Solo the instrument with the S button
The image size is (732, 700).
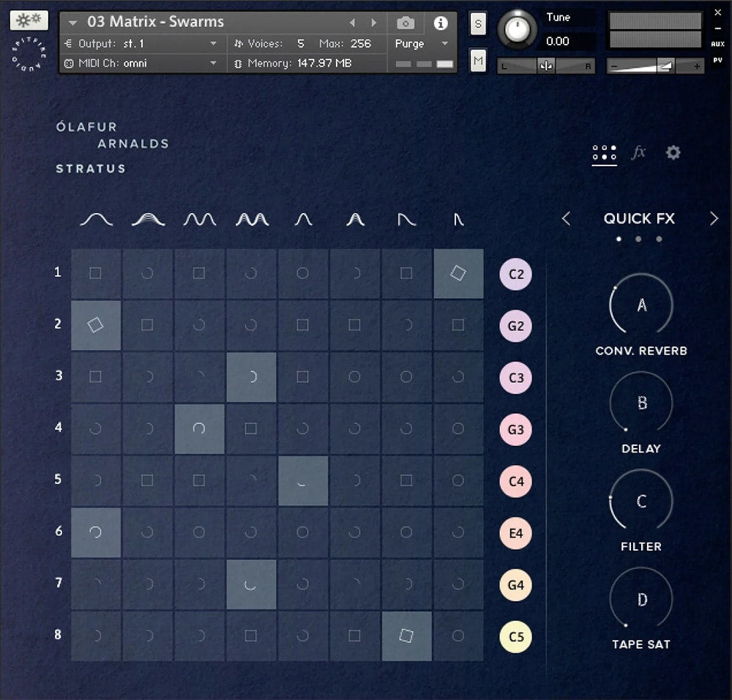point(477,24)
